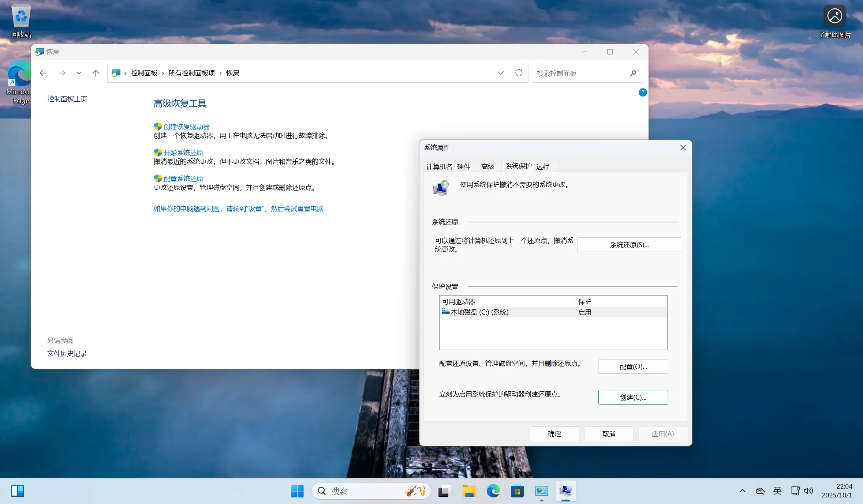Open the 创建恢复驱动器 link
Viewport: 863px width, 504px height.
click(x=186, y=127)
